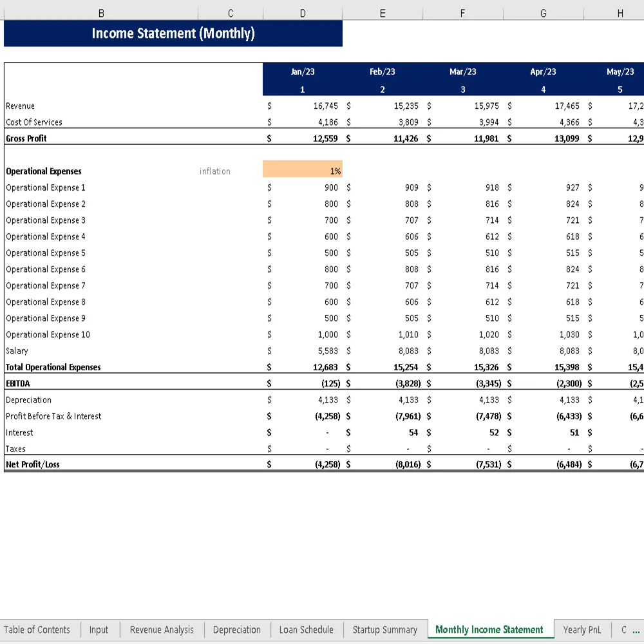Switch to the Loan Schedule sheet

[307, 630]
